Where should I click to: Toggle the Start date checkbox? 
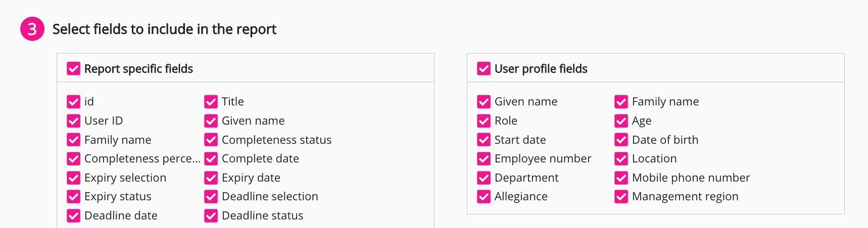484,140
